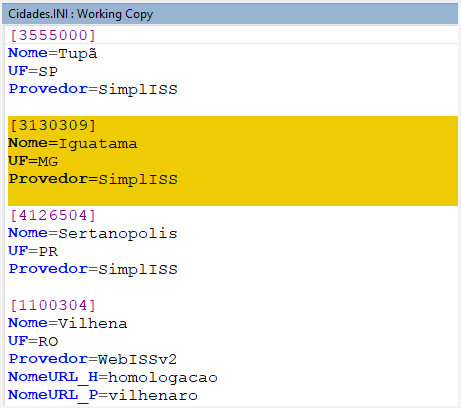Screen dimensions: 461x408
Task: Select Provedor=SimplISS under Iguatama
Action: (x=93, y=179)
